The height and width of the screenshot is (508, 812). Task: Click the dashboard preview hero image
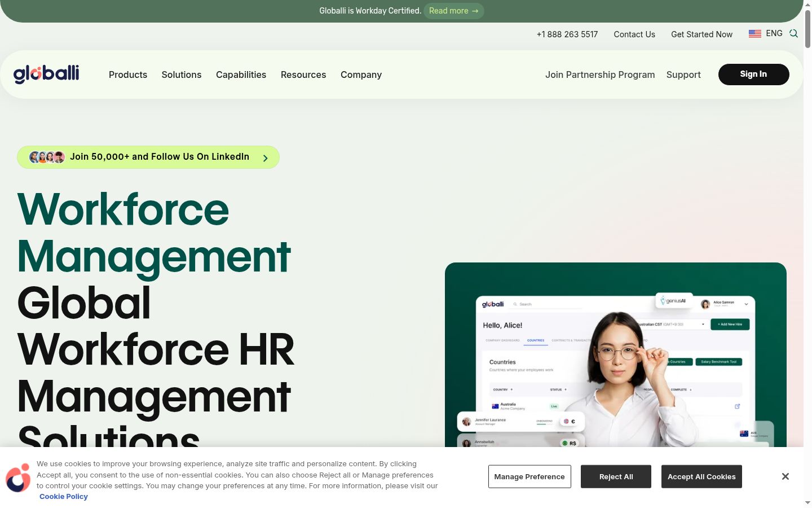[x=616, y=354]
